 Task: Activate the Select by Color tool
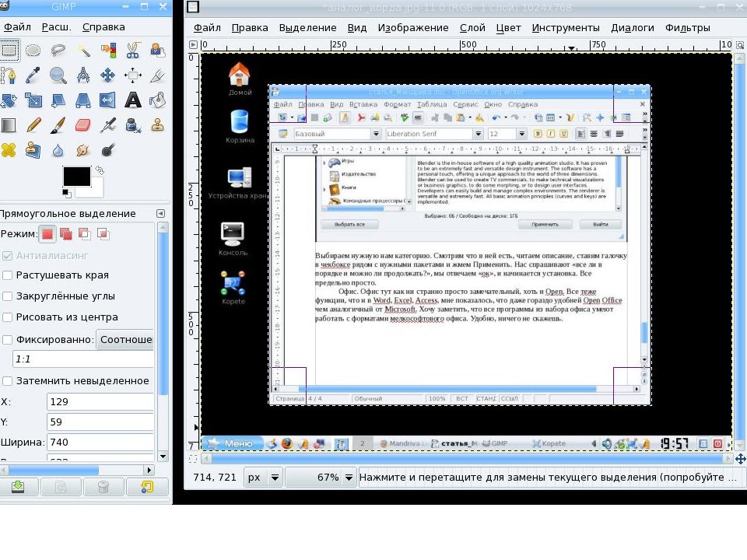(108, 50)
